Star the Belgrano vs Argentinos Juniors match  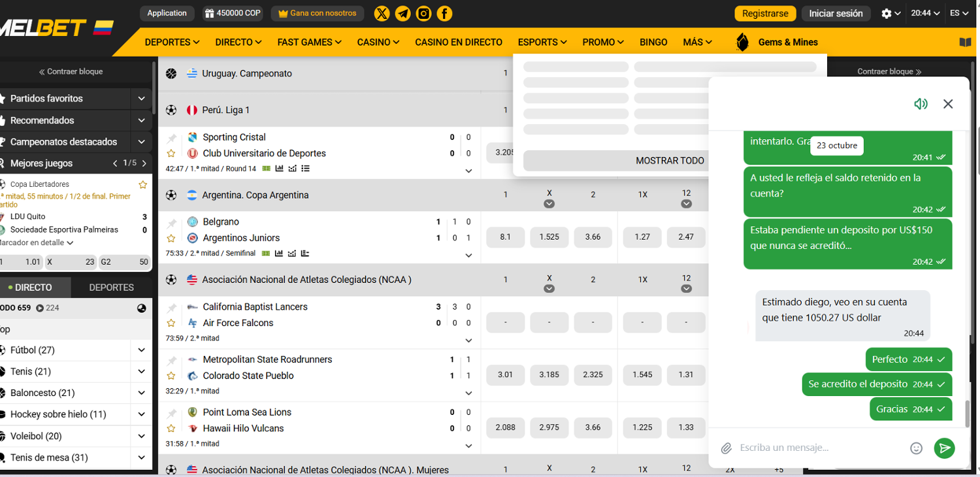pos(171,238)
